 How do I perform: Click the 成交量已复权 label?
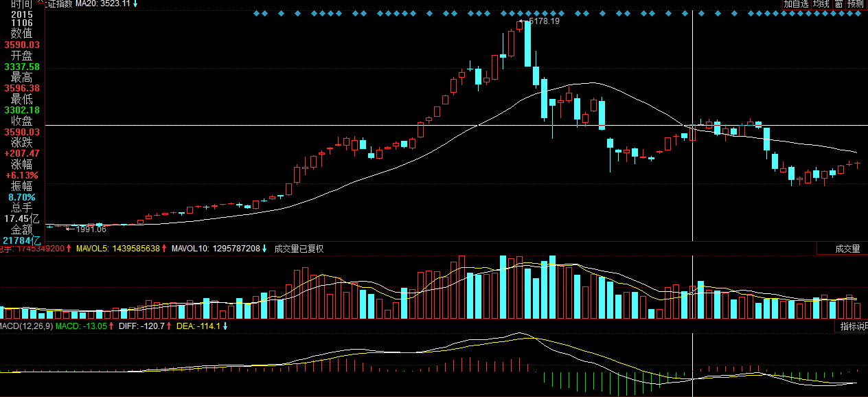click(x=299, y=249)
